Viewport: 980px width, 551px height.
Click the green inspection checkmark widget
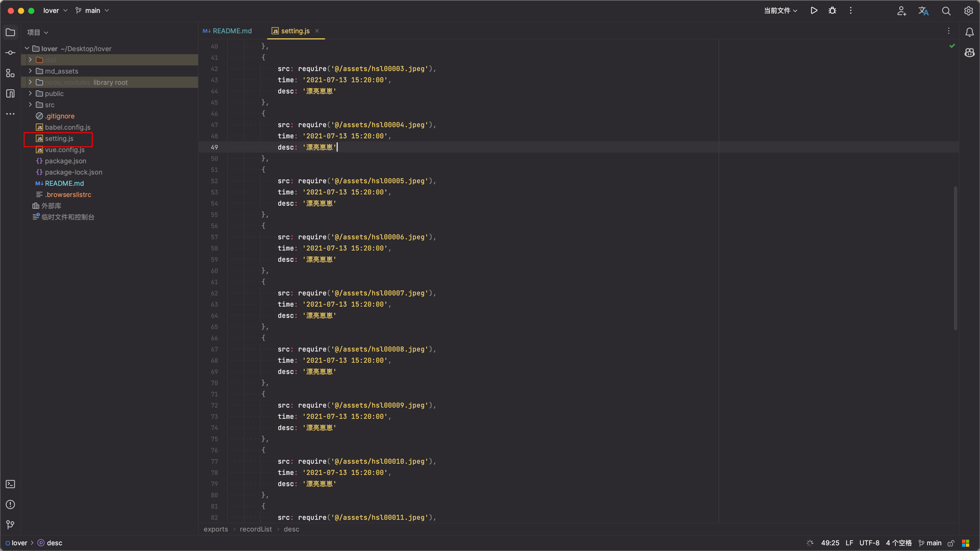click(952, 46)
